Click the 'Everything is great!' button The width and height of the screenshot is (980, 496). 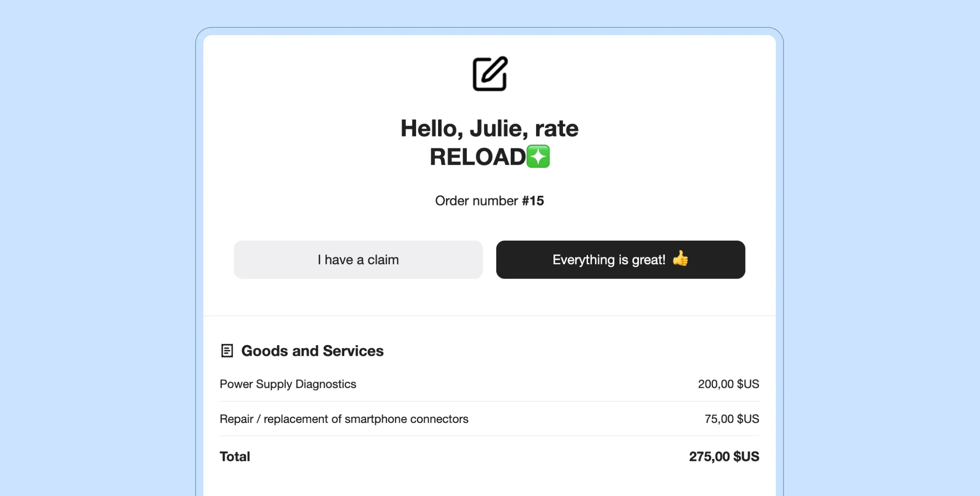[620, 259]
